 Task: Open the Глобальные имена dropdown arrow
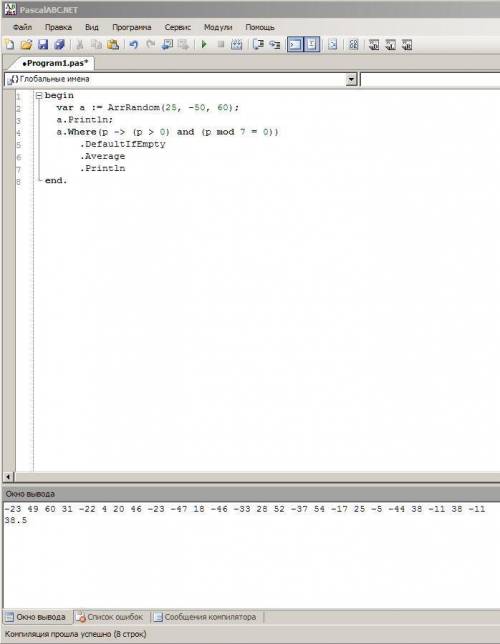[351, 79]
